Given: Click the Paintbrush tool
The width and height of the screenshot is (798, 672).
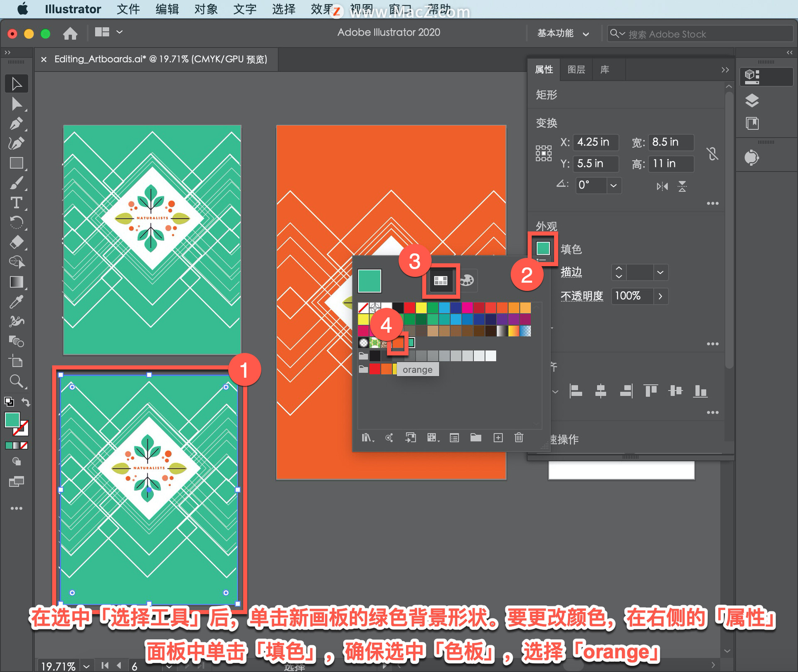Looking at the screenshot, I should click(x=16, y=183).
